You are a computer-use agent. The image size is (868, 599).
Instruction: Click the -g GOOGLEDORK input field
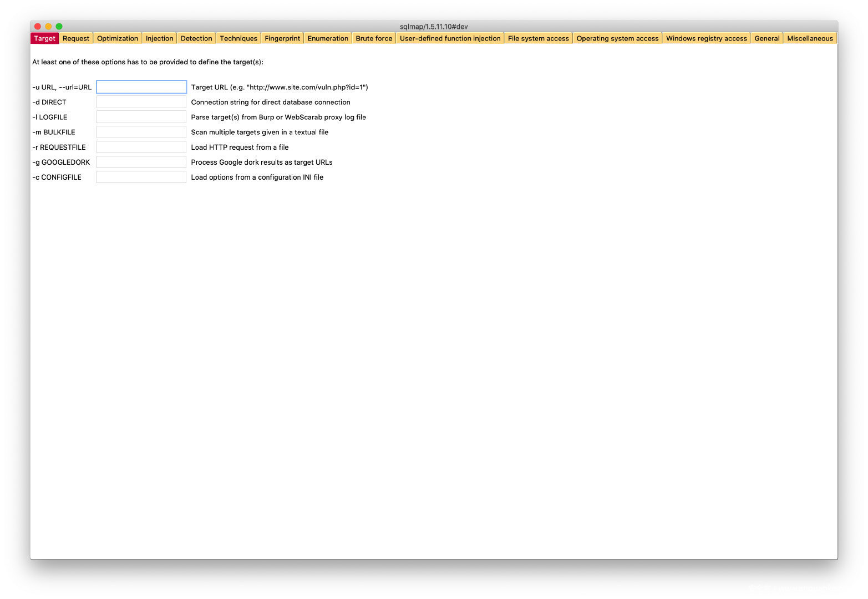141,162
